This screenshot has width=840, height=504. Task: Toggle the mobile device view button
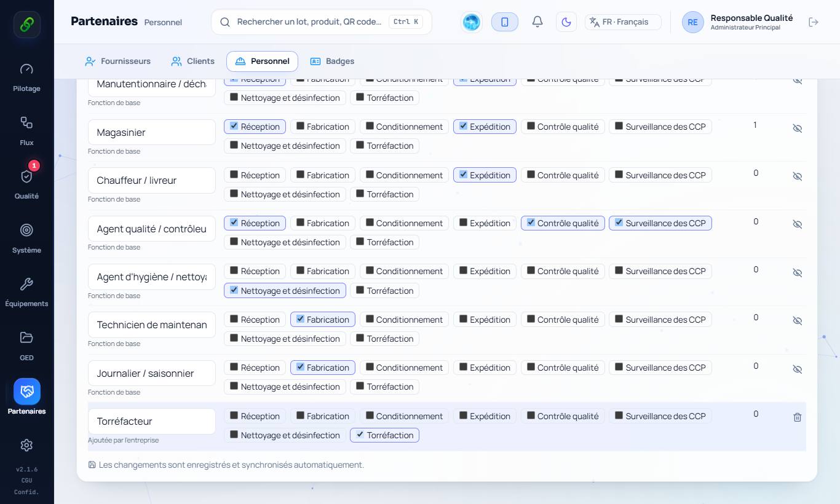pos(505,22)
